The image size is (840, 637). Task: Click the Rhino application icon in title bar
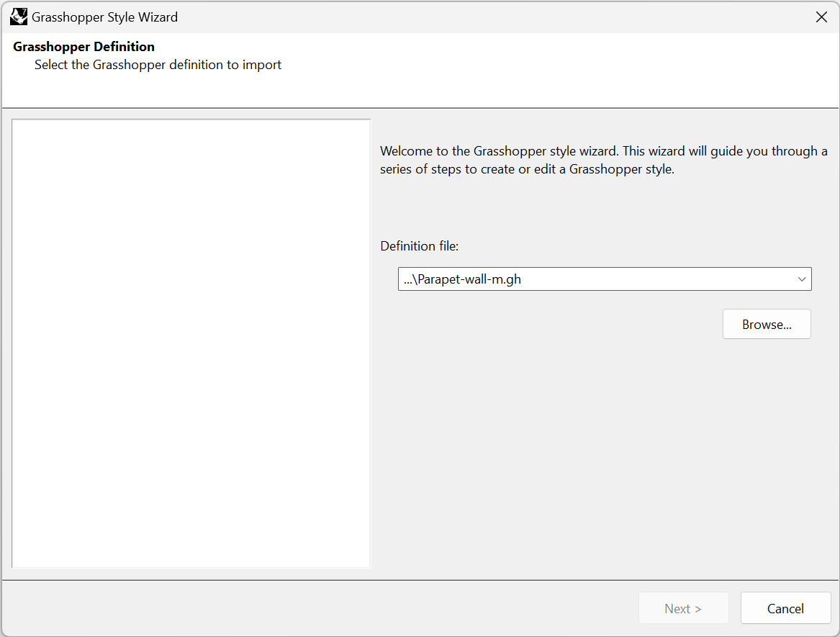coord(19,17)
